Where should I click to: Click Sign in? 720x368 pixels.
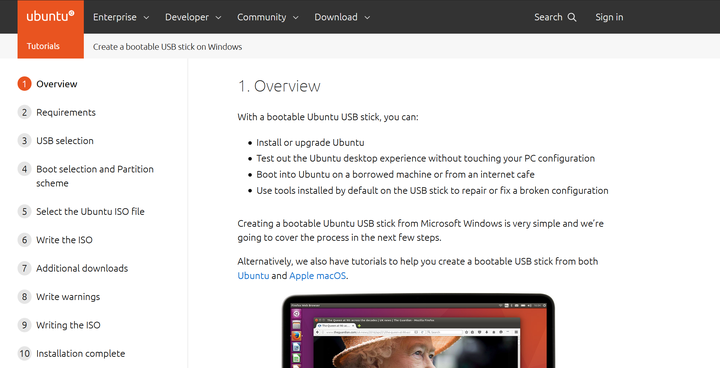pos(609,17)
